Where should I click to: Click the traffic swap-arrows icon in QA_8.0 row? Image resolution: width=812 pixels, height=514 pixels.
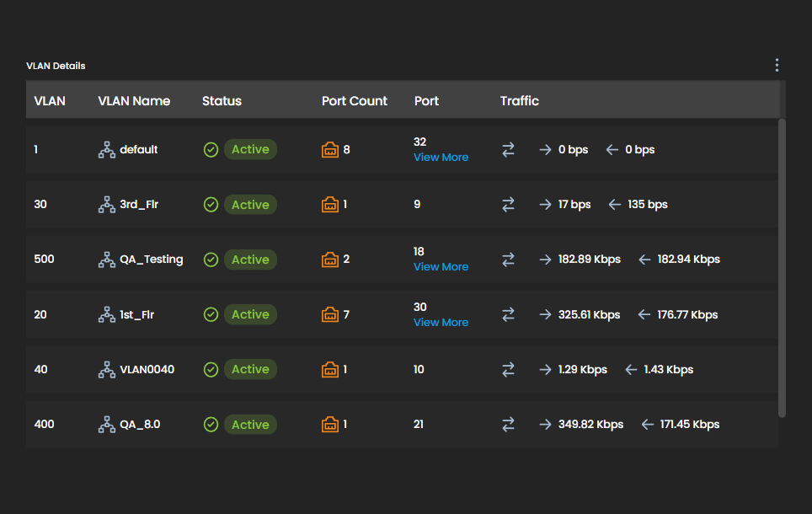tap(509, 425)
